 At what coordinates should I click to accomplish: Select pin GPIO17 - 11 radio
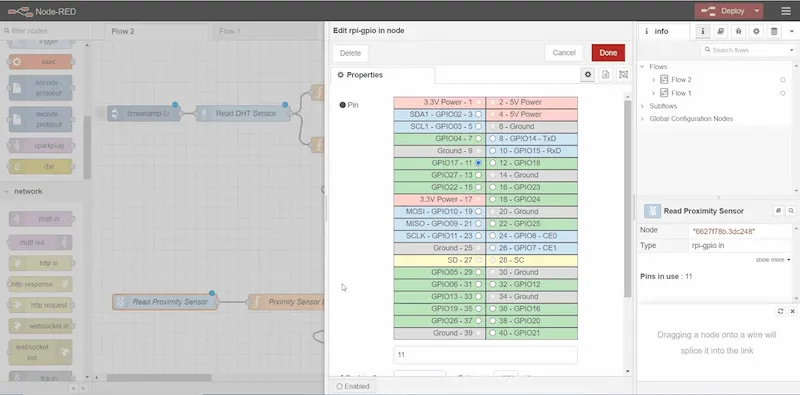478,163
